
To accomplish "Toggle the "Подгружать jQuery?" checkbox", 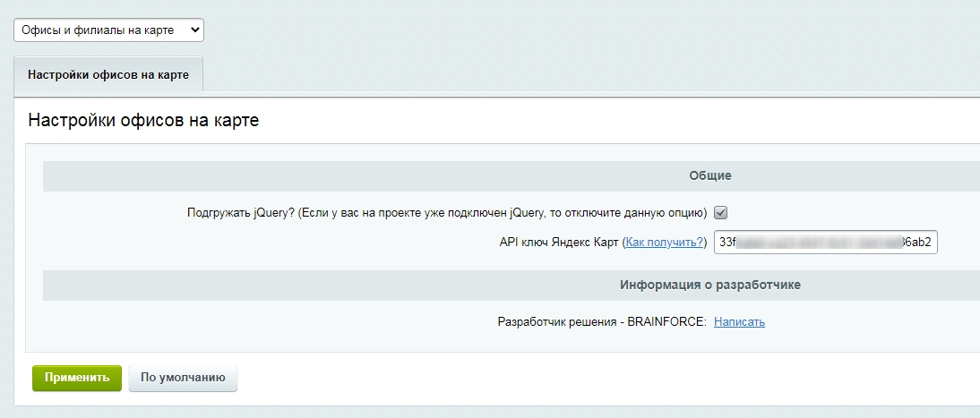I will pyautogui.click(x=720, y=213).
